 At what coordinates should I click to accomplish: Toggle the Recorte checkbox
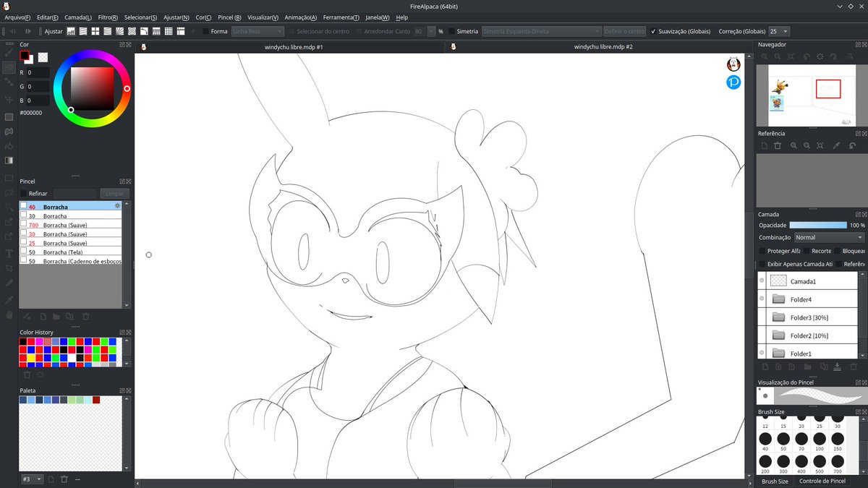pyautogui.click(x=807, y=251)
